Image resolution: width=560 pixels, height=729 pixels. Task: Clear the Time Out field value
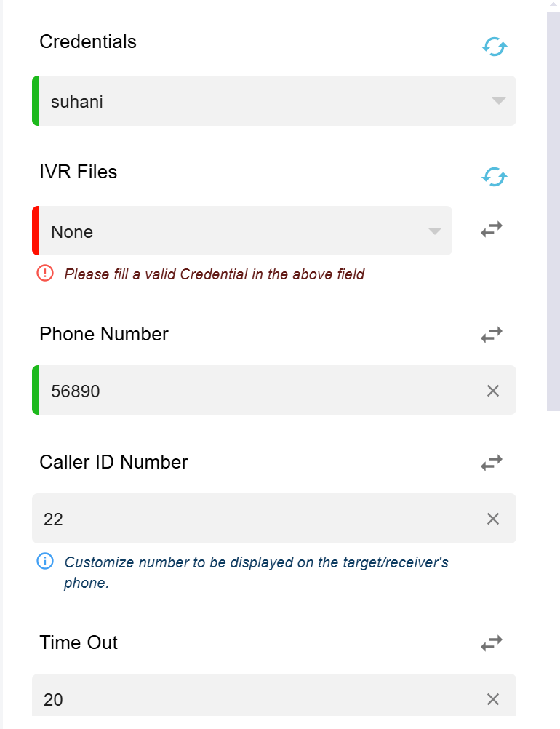pos(493,698)
